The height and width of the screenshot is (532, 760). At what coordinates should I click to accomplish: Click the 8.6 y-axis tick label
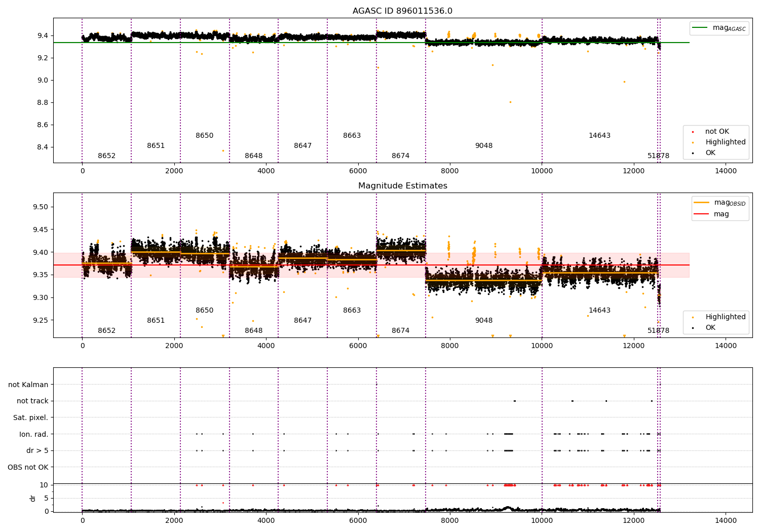click(x=43, y=125)
